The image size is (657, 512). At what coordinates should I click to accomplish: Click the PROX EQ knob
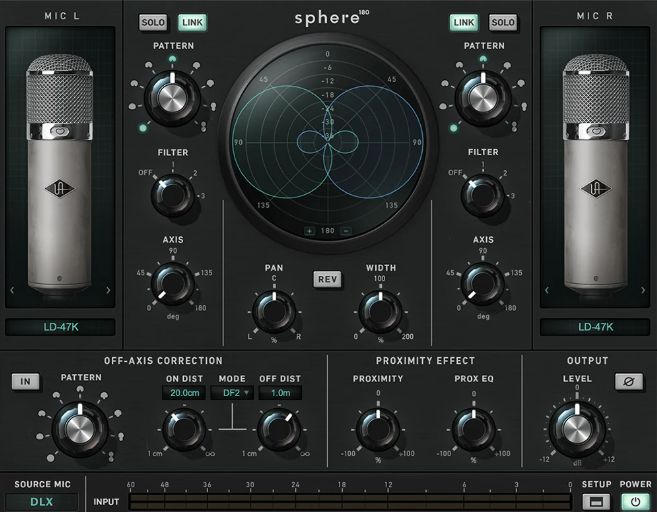[474, 430]
